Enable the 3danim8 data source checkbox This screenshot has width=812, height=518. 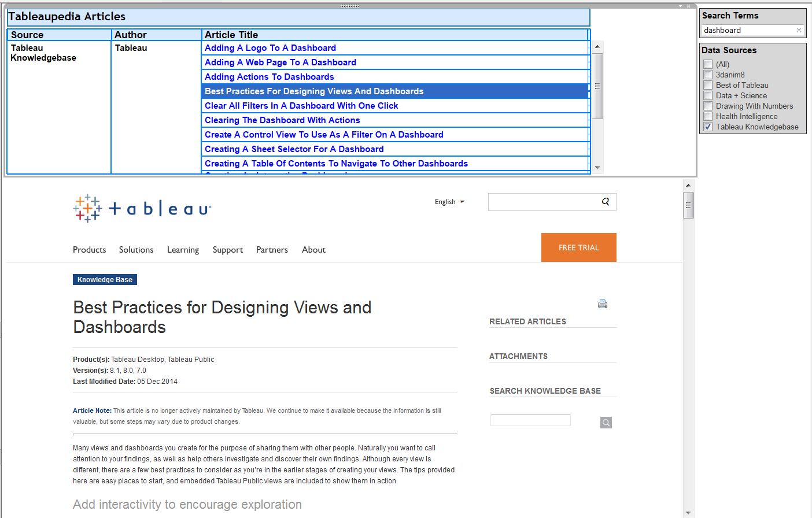click(x=708, y=75)
